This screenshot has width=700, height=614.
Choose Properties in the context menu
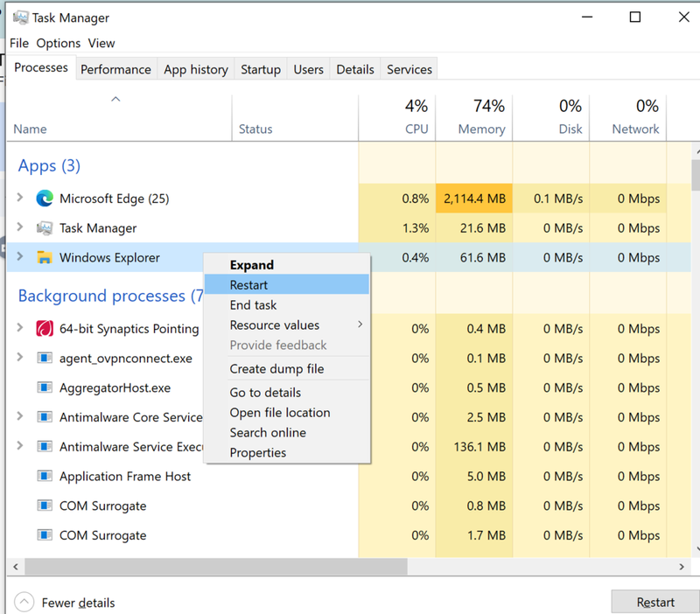tap(287, 452)
